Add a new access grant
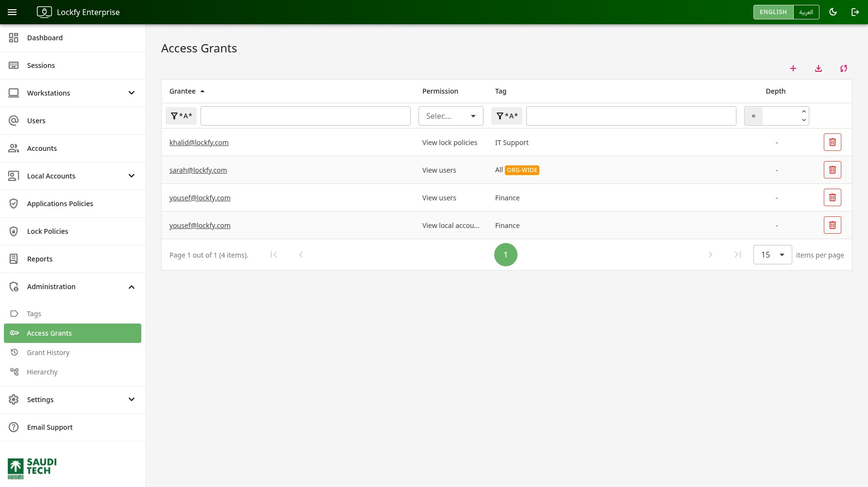The image size is (868, 487). (793, 68)
